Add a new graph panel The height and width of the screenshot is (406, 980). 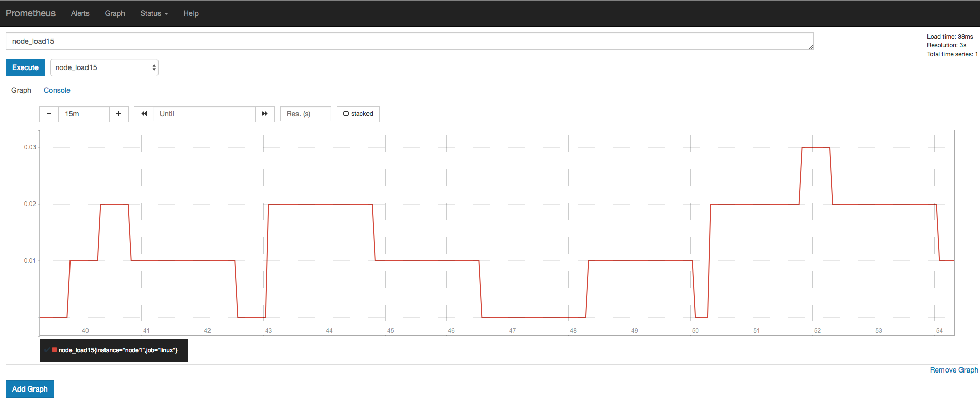pos(30,389)
